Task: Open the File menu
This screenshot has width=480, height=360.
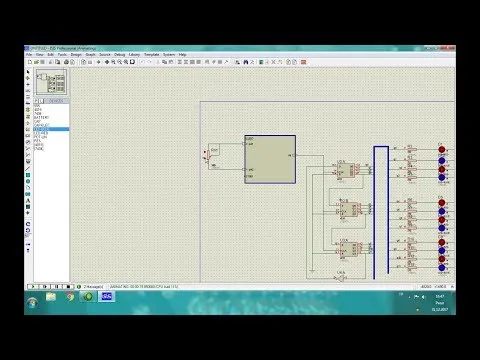Action: [29, 54]
